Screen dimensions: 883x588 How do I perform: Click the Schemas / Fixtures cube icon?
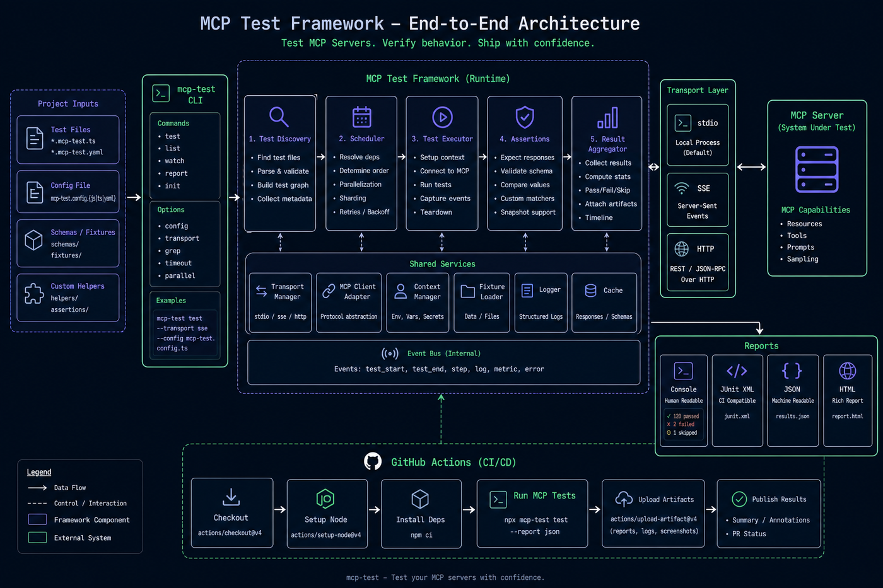33,240
